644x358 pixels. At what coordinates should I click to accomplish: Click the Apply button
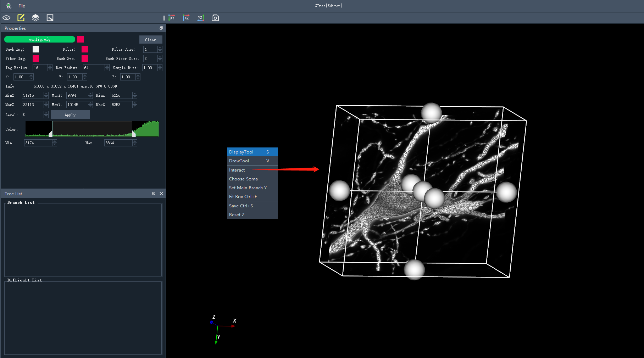[x=70, y=115]
